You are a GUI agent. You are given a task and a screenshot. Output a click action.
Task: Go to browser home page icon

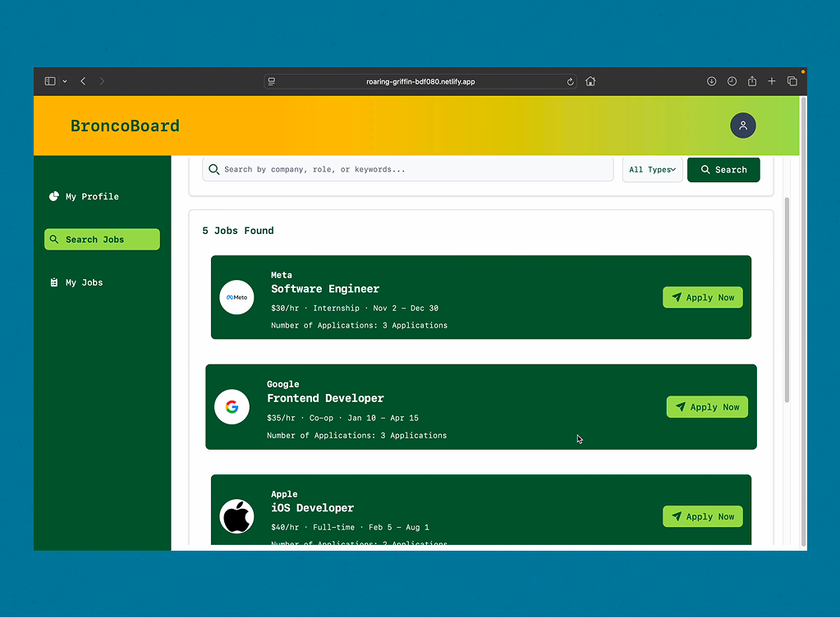pos(590,81)
